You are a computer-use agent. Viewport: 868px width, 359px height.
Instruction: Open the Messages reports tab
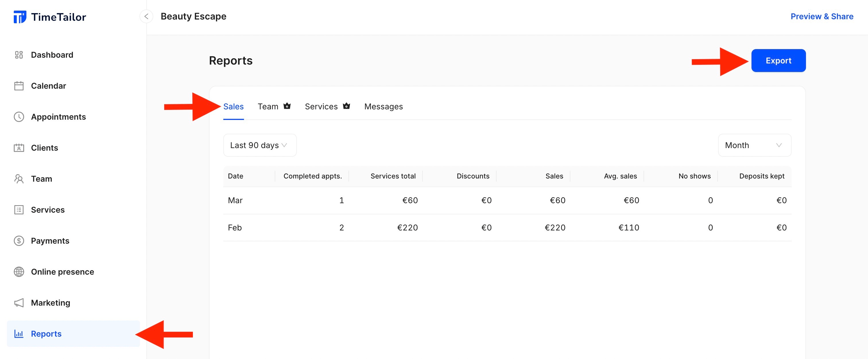tap(383, 106)
